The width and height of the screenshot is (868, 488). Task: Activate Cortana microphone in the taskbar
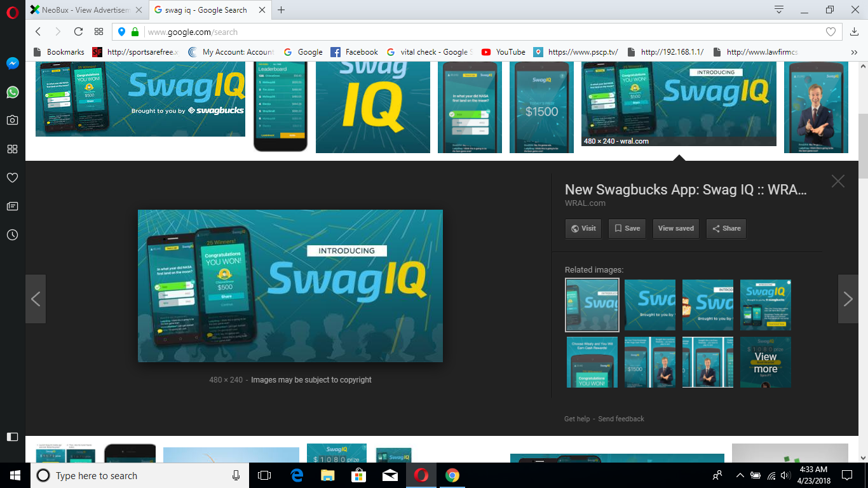(236, 475)
